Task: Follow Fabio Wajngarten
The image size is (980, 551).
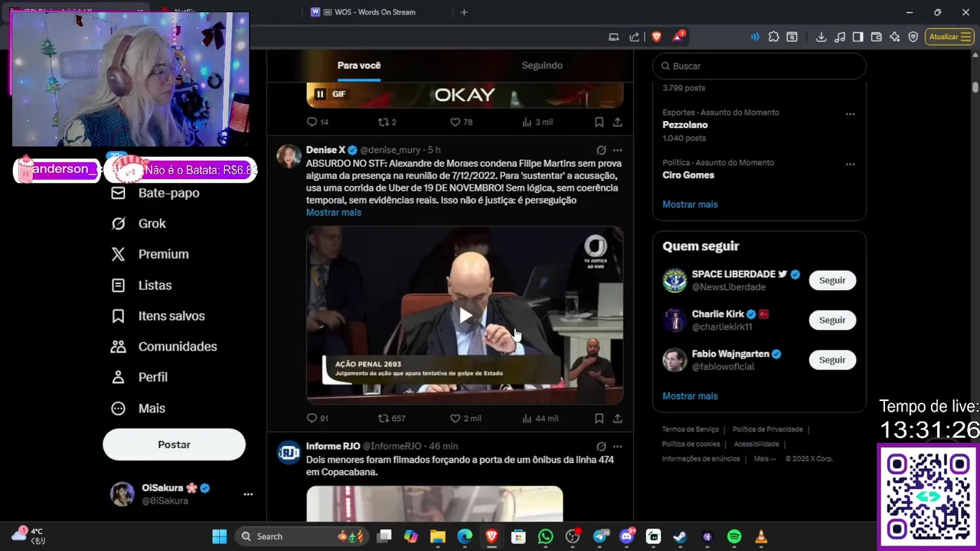Action: pyautogui.click(x=832, y=360)
